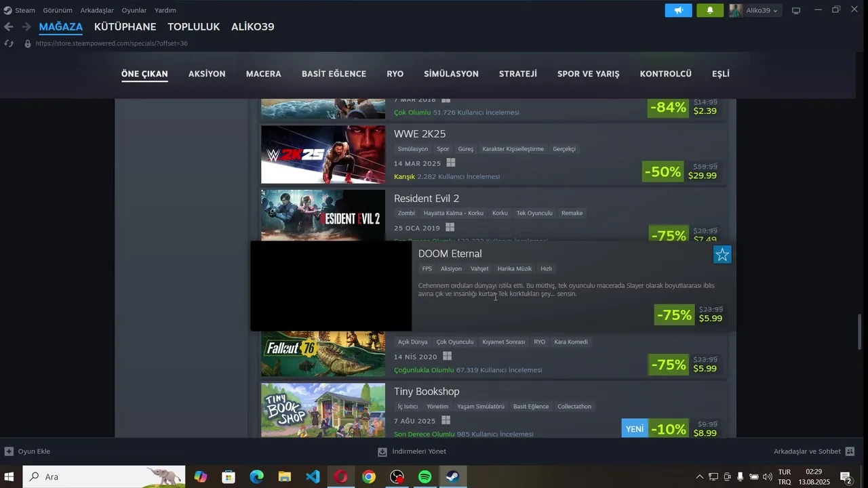Open the Windows Start menu
868x488 pixels.
(x=9, y=476)
